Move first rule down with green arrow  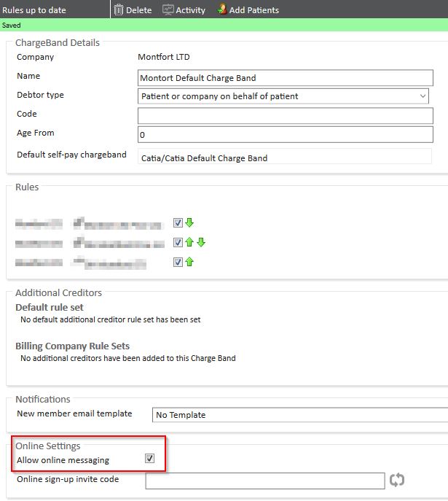(x=189, y=223)
